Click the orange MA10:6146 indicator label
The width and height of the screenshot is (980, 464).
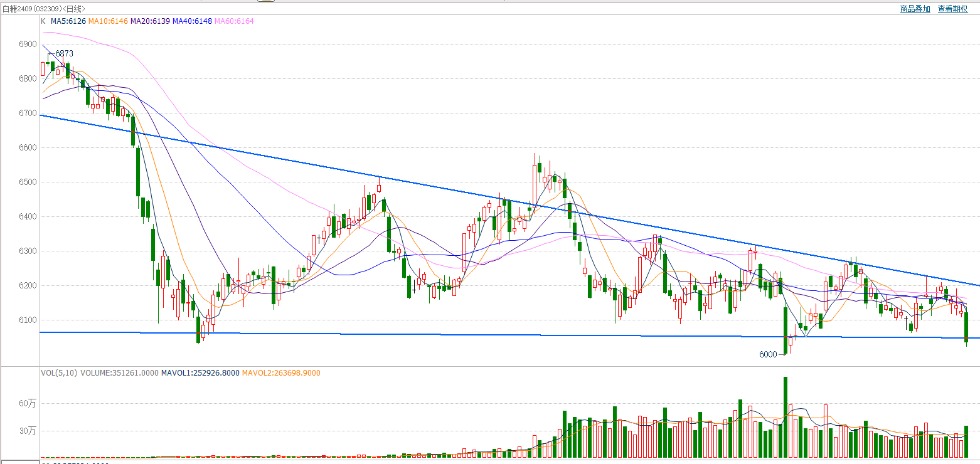[109, 21]
